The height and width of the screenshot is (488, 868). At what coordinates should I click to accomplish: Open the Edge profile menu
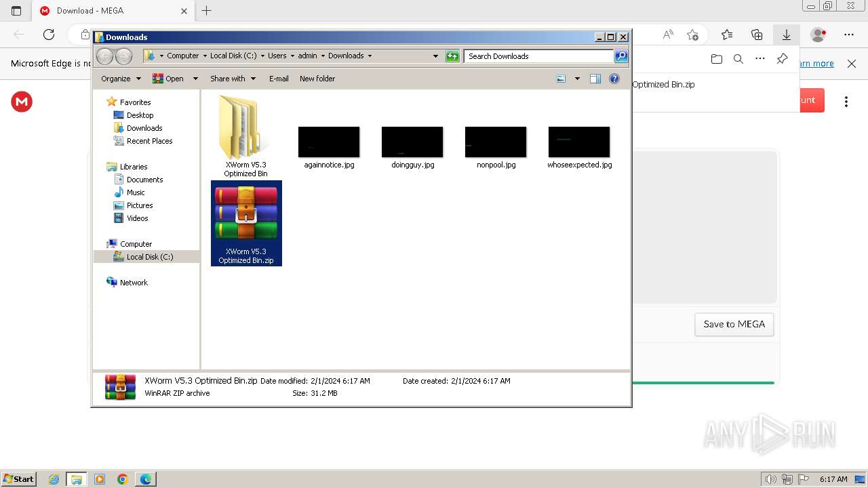818,35
